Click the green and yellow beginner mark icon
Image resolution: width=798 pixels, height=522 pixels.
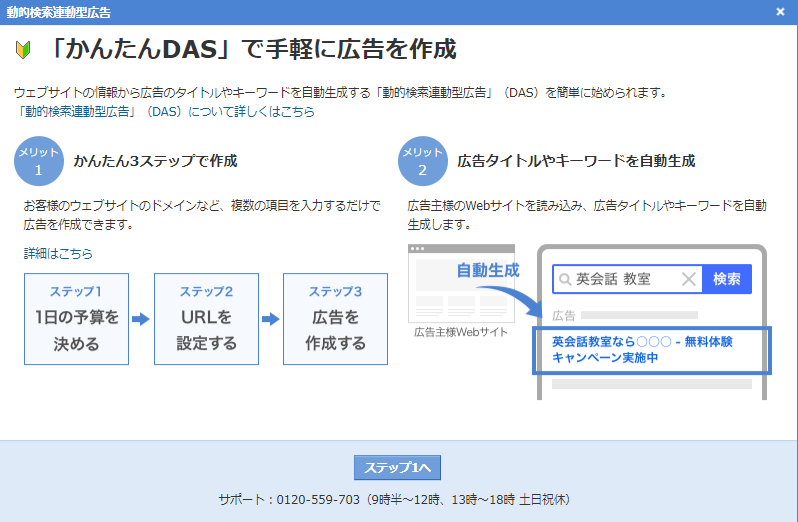tap(24, 50)
